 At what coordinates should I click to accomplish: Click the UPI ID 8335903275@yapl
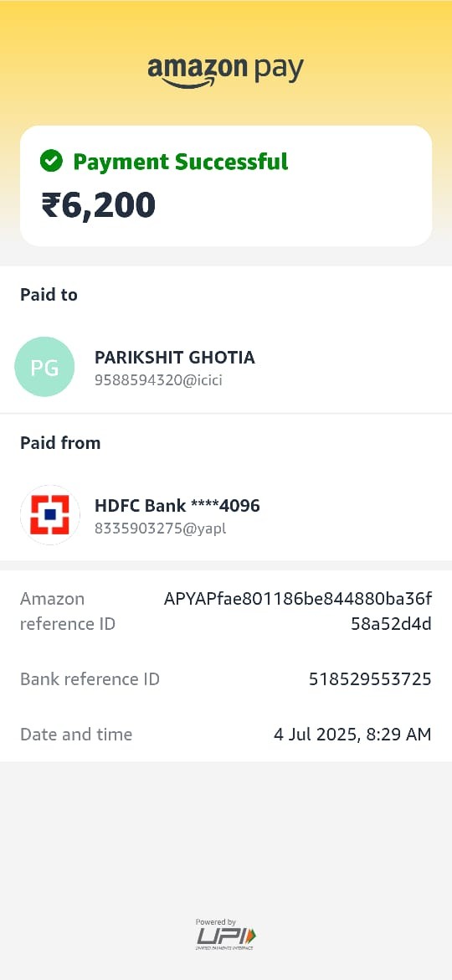[160, 529]
